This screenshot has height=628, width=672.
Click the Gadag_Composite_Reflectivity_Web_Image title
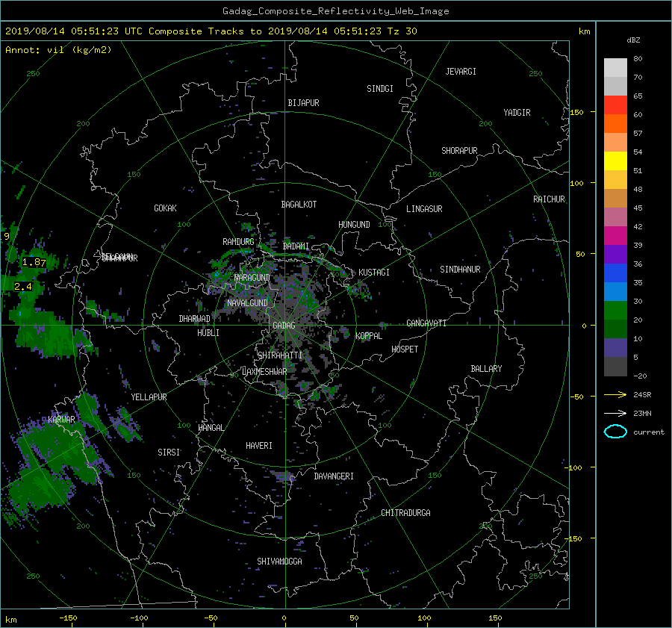click(x=335, y=11)
